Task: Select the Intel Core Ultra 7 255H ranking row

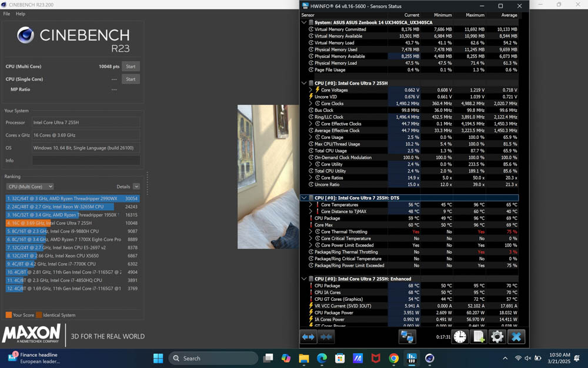Action: (72, 223)
